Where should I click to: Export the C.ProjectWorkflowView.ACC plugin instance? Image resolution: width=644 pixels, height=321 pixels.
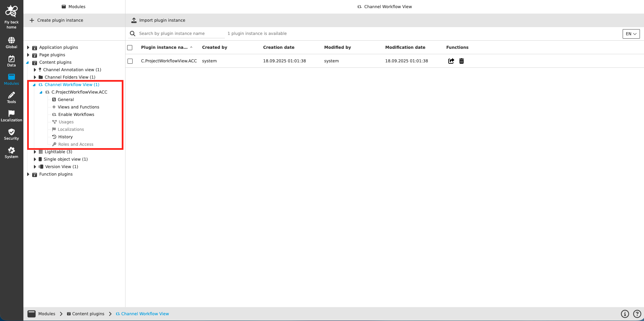click(x=451, y=61)
